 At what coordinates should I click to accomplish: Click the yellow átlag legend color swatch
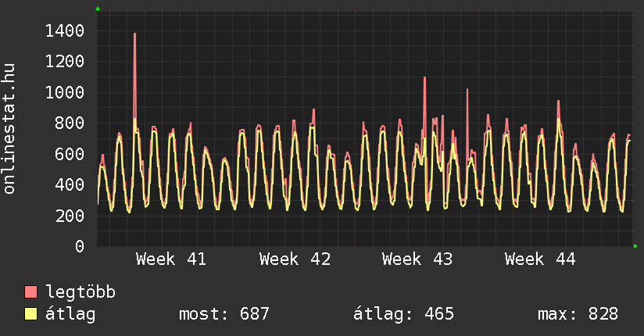click(31, 314)
